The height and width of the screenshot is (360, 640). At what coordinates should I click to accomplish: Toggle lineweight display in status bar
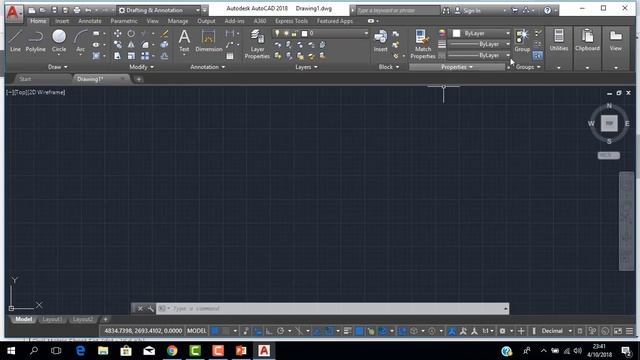coord(347,331)
